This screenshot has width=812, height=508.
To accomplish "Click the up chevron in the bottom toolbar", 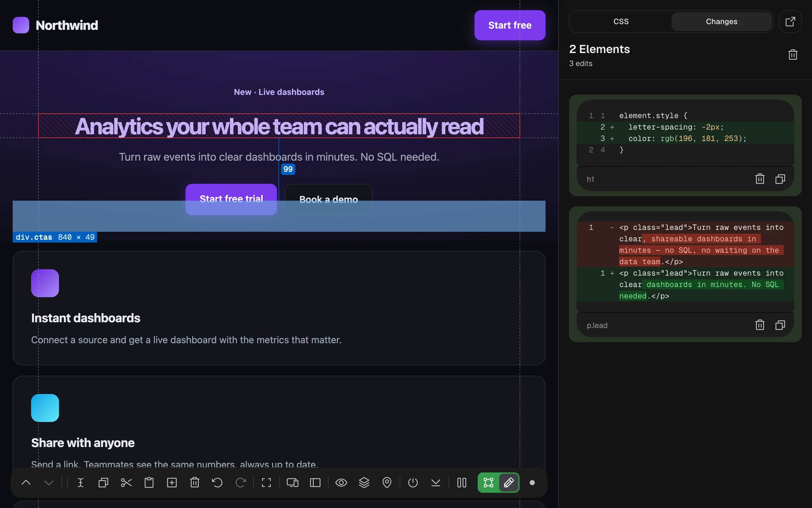I will (26, 483).
